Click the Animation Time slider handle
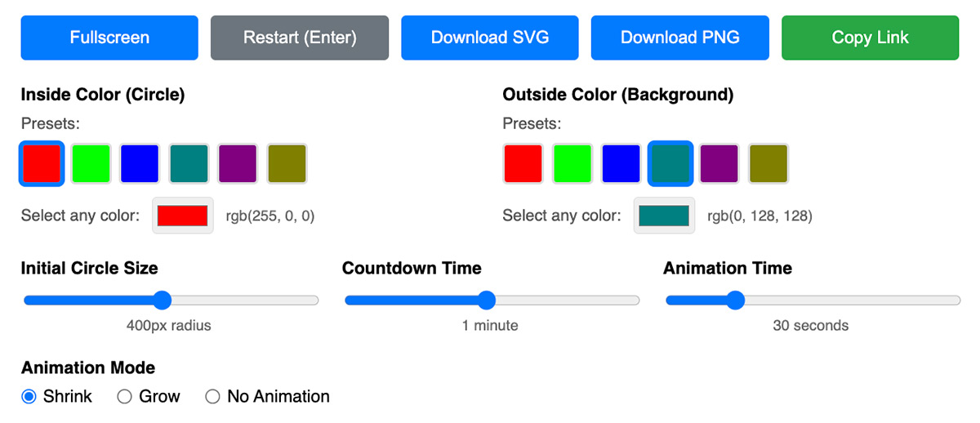 (736, 301)
